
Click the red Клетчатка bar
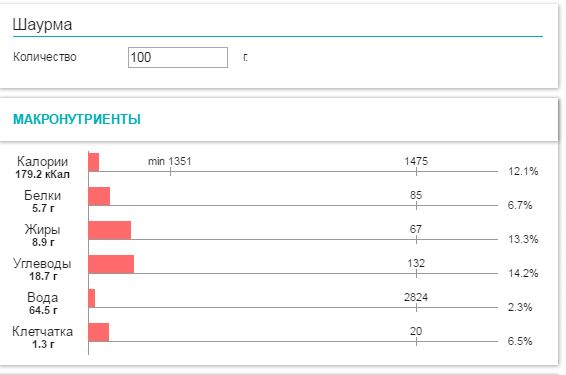99,332
